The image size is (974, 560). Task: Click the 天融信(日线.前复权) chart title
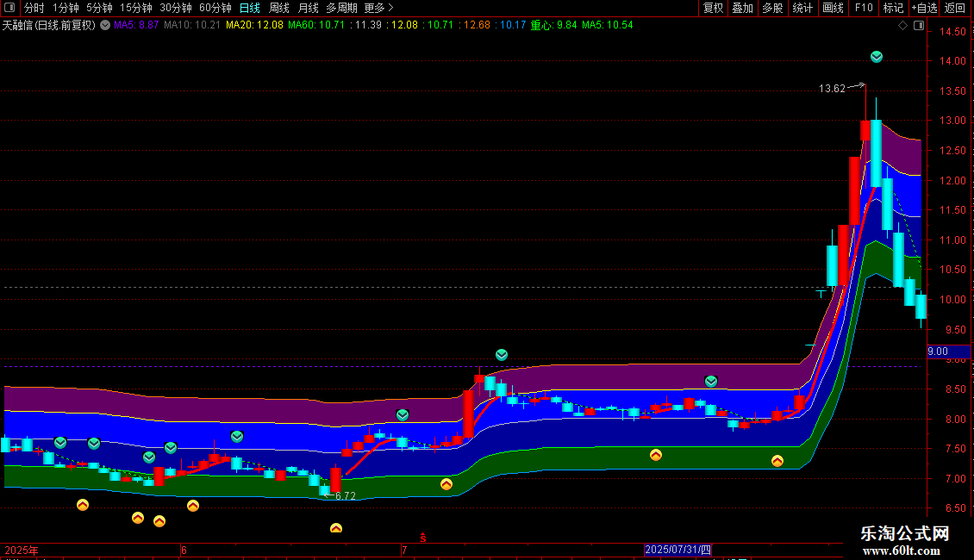tap(49, 26)
